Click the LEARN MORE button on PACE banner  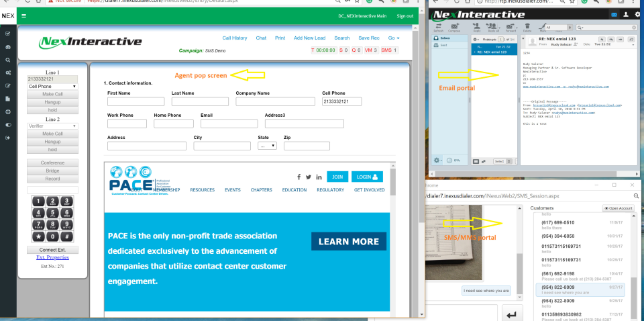point(349,241)
